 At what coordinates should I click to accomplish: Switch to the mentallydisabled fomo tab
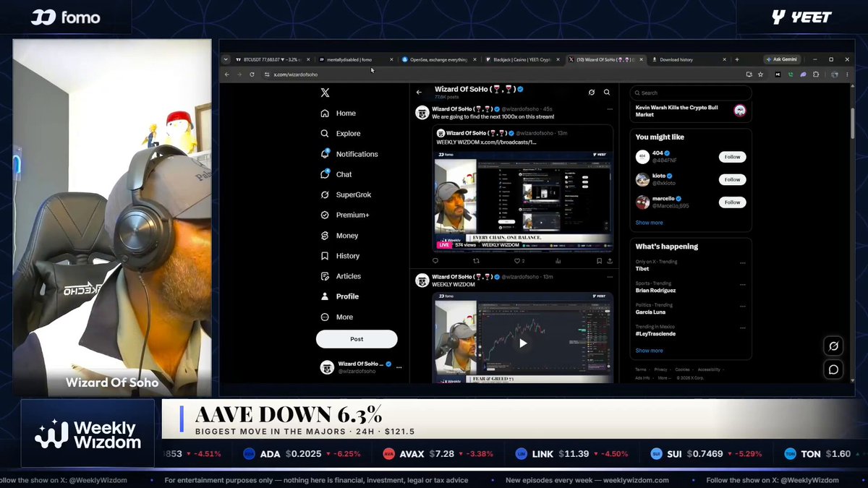(356, 60)
